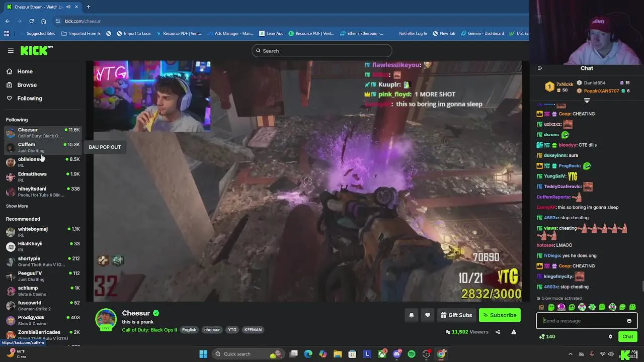
Task: Mute the Cheesur Stream tab audio
Action: coord(68,7)
